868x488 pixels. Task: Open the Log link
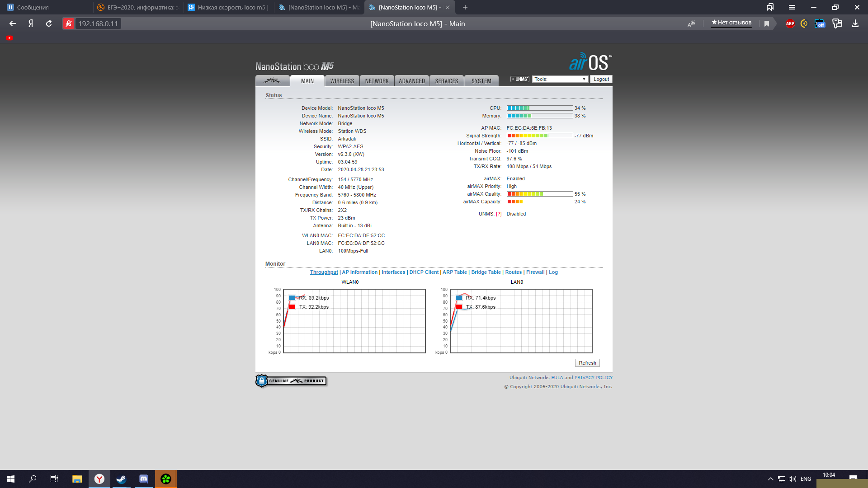click(553, 272)
